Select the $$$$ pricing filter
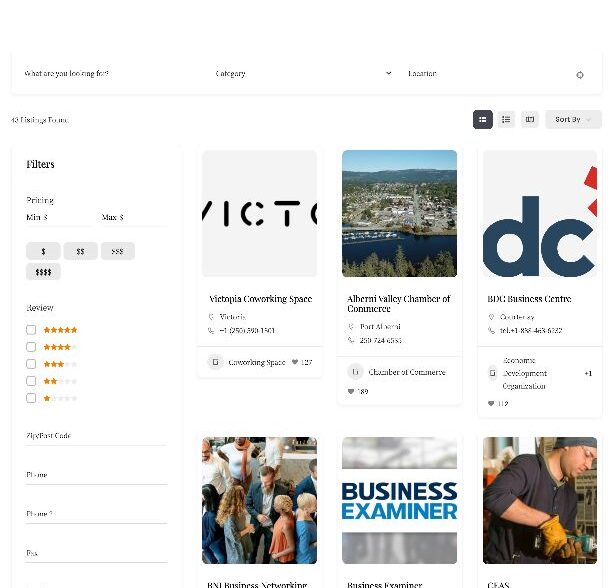The width and height of the screenshot is (615, 588). tap(43, 272)
